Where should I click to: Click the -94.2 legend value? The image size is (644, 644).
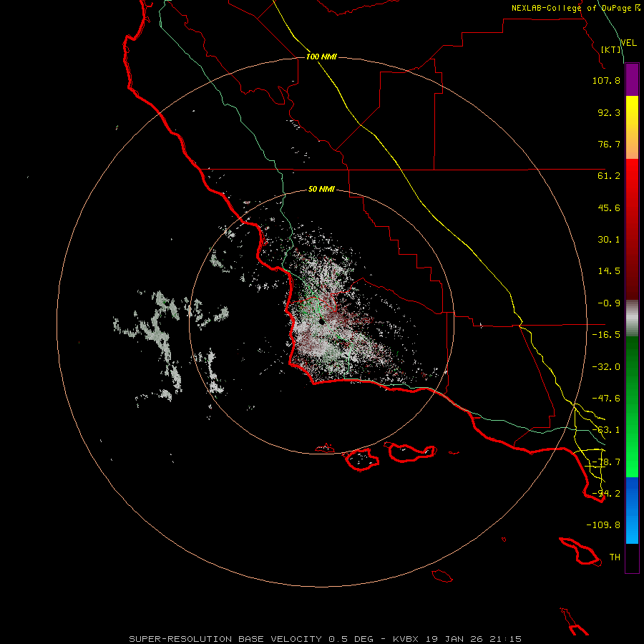click(606, 493)
